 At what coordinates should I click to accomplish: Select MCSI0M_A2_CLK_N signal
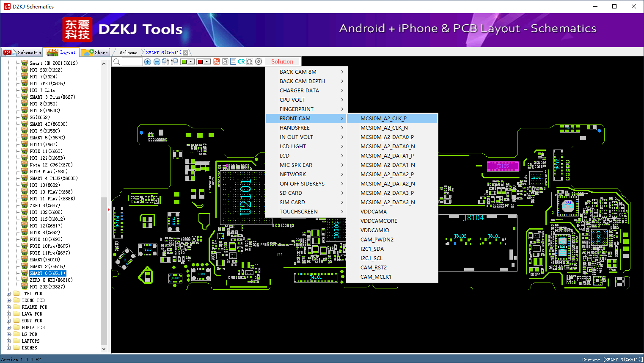click(x=392, y=128)
